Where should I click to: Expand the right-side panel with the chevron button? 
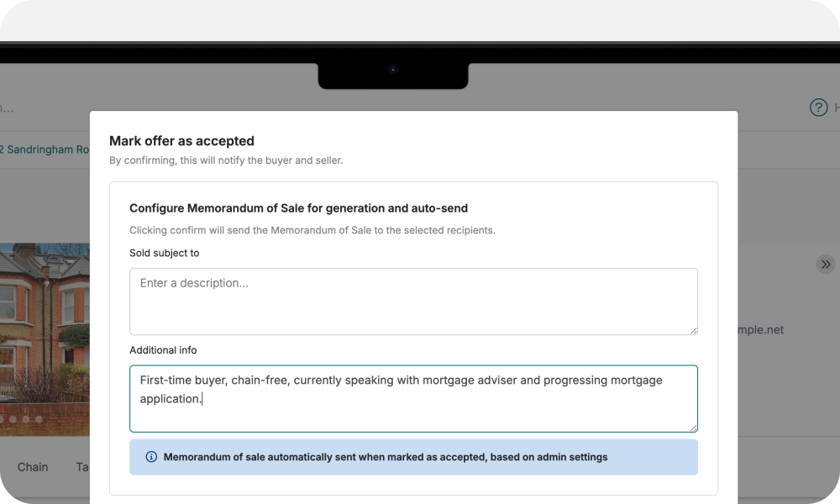(x=825, y=264)
